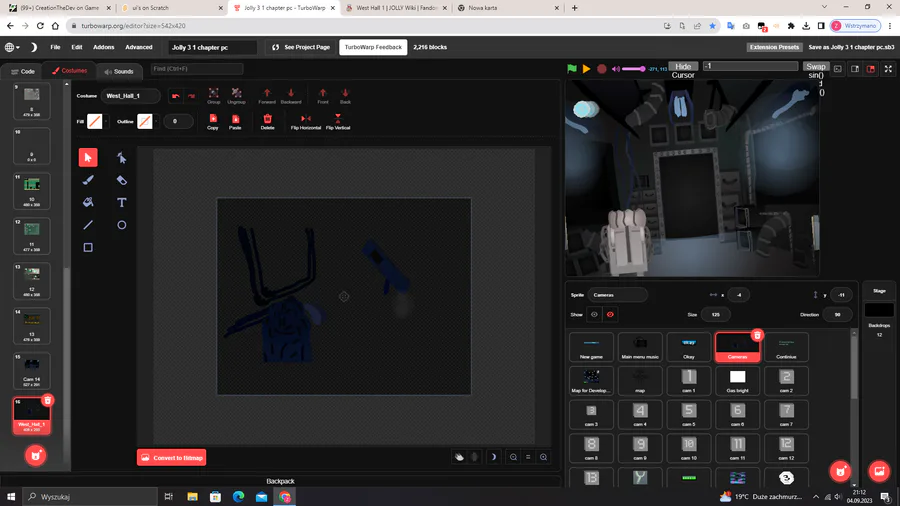900x506 pixels.
Task: Show the Cameras sprite with eye icon
Action: (x=594, y=314)
